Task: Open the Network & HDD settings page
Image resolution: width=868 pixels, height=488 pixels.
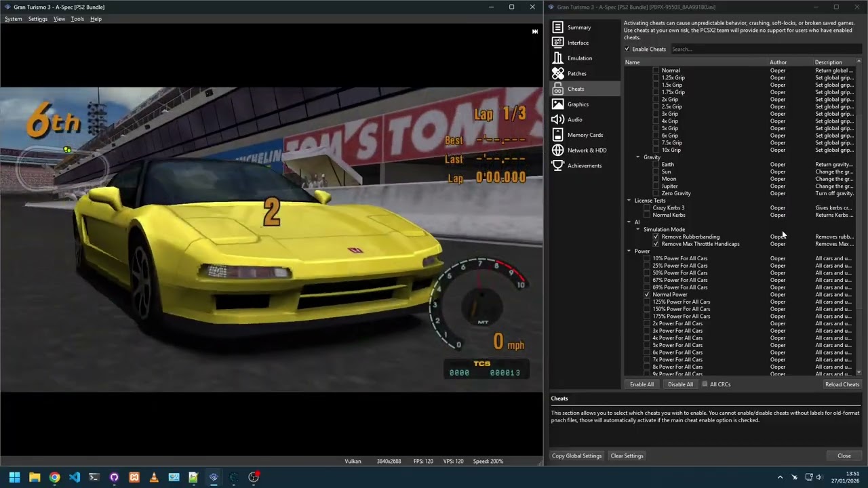Action: point(585,150)
